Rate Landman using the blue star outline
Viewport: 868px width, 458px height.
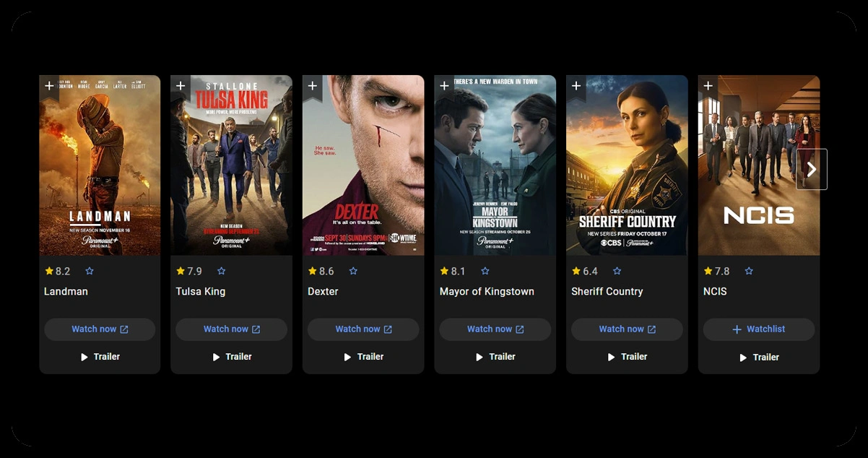click(x=90, y=272)
